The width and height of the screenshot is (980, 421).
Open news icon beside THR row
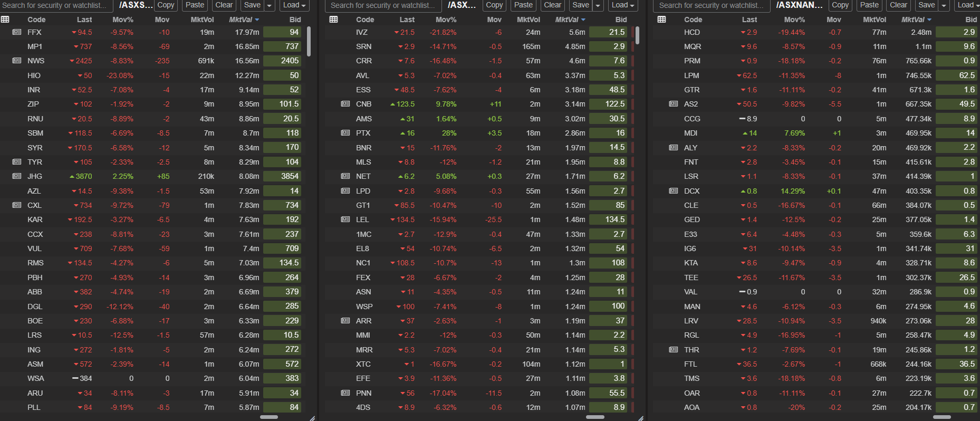tap(674, 350)
